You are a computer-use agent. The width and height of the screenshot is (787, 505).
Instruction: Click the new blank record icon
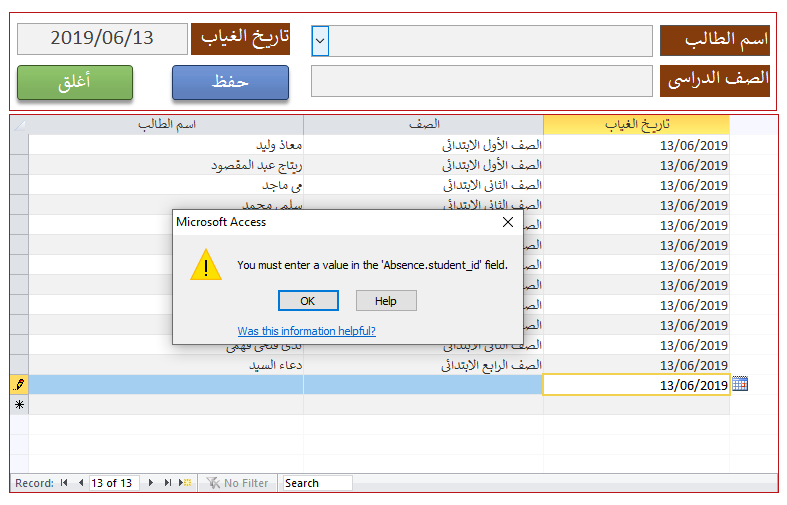(x=185, y=483)
